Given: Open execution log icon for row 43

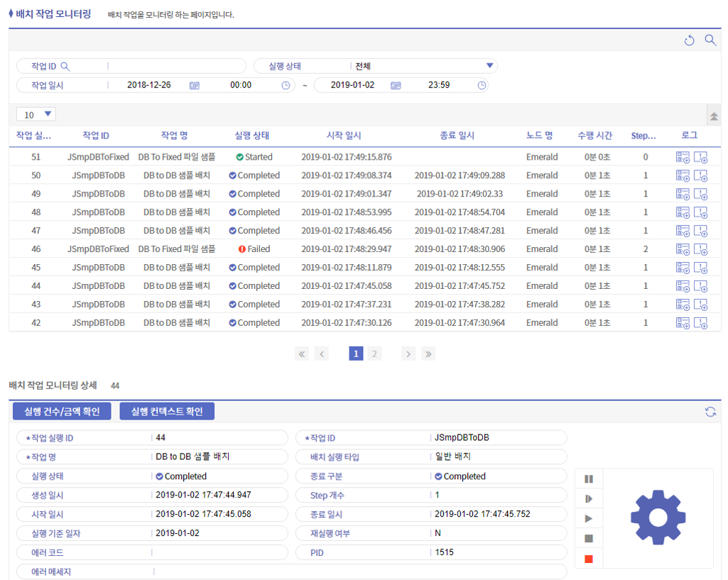Looking at the screenshot, I should tap(683, 305).
